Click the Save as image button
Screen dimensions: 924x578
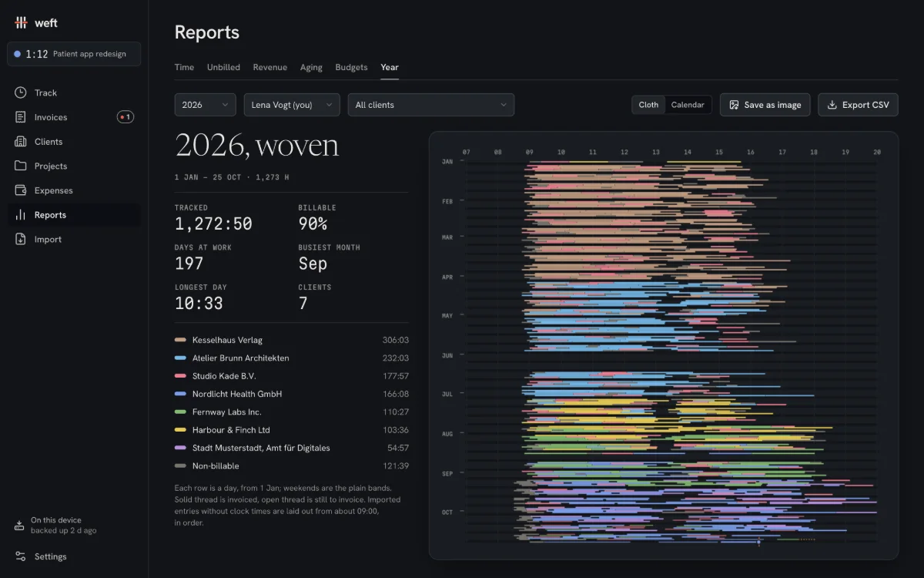pyautogui.click(x=765, y=105)
